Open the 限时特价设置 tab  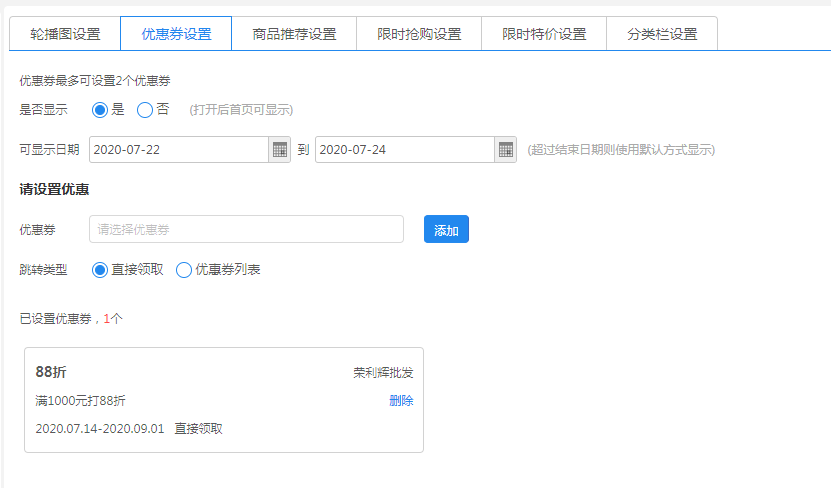coord(544,34)
